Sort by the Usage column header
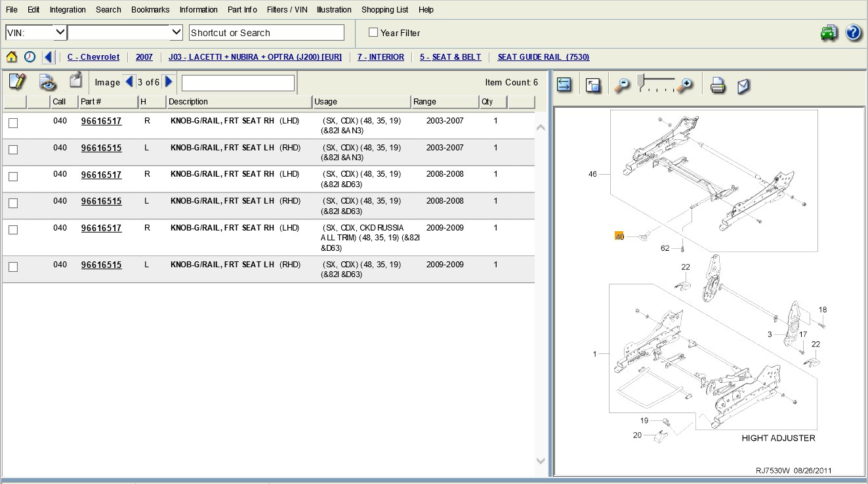This screenshot has width=868, height=484. click(362, 102)
